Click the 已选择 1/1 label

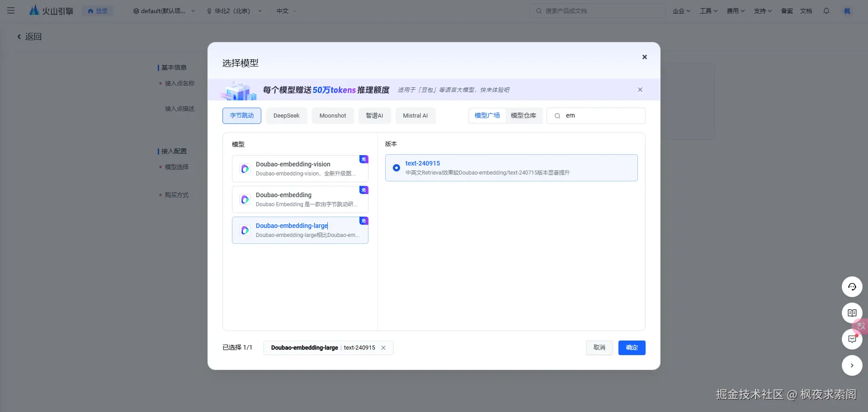click(237, 348)
